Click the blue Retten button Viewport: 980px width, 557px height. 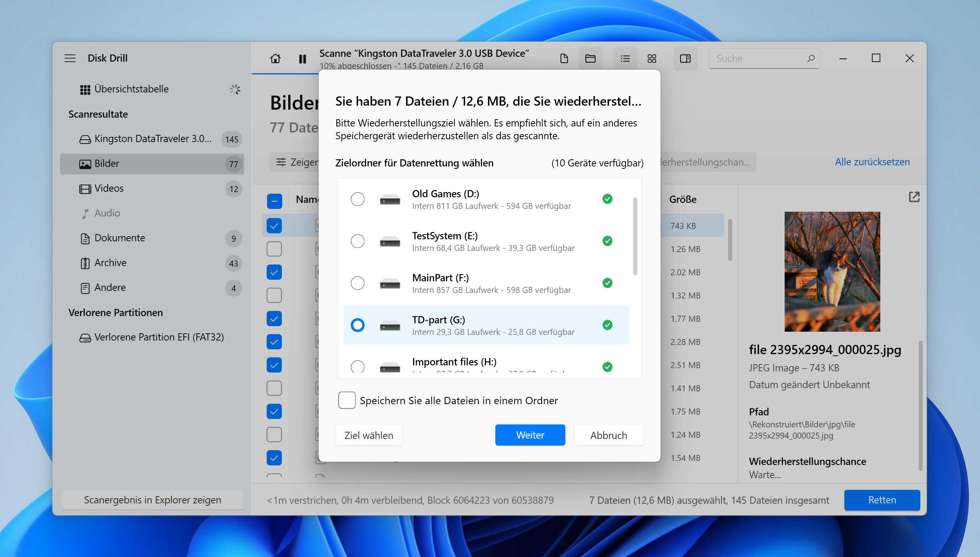point(882,500)
